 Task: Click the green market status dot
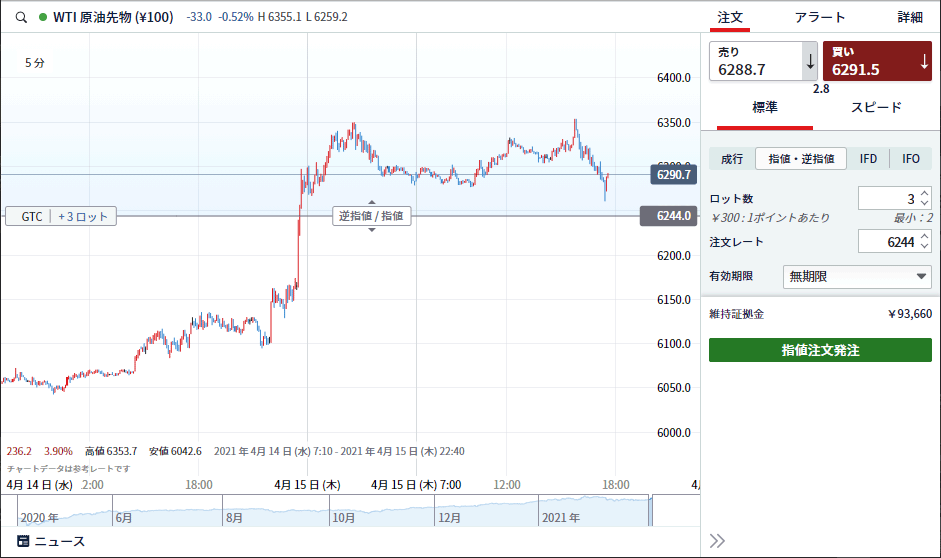click(43, 17)
